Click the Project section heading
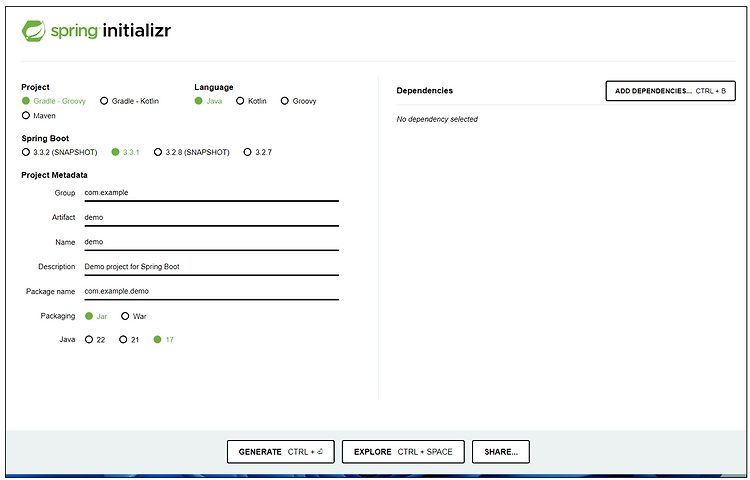 click(x=35, y=87)
